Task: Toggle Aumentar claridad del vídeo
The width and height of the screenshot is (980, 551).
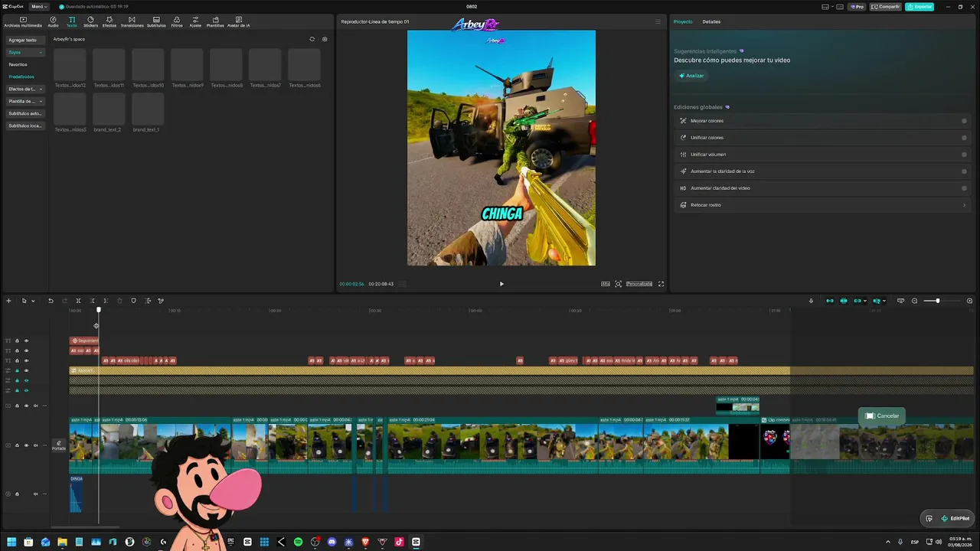Action: tap(964, 188)
